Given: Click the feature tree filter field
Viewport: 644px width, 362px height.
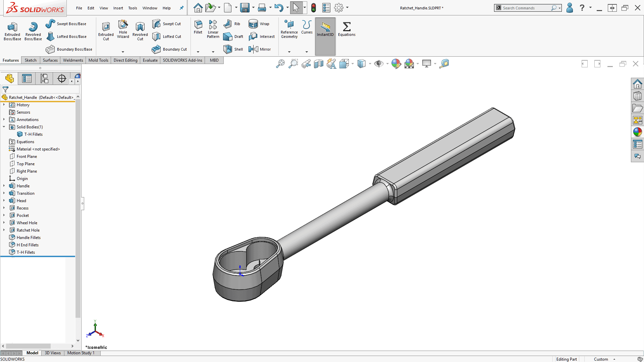Looking at the screenshot, I should click(x=40, y=89).
